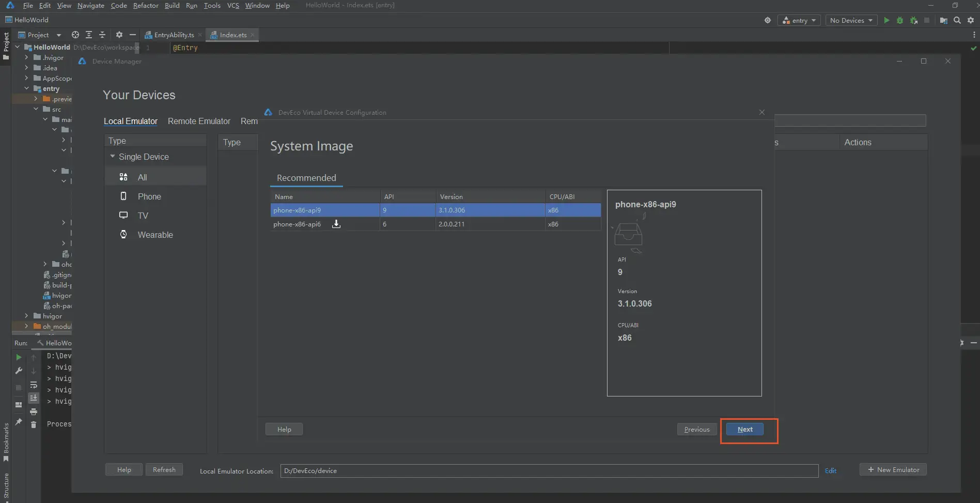Click the Local Emulator Location path field
The height and width of the screenshot is (503, 980).
tap(549, 470)
